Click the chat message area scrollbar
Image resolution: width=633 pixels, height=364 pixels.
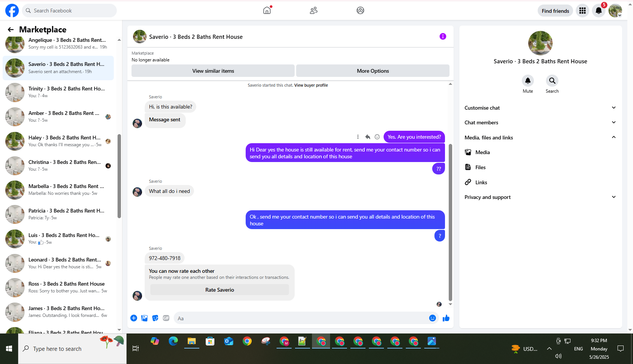click(450, 222)
